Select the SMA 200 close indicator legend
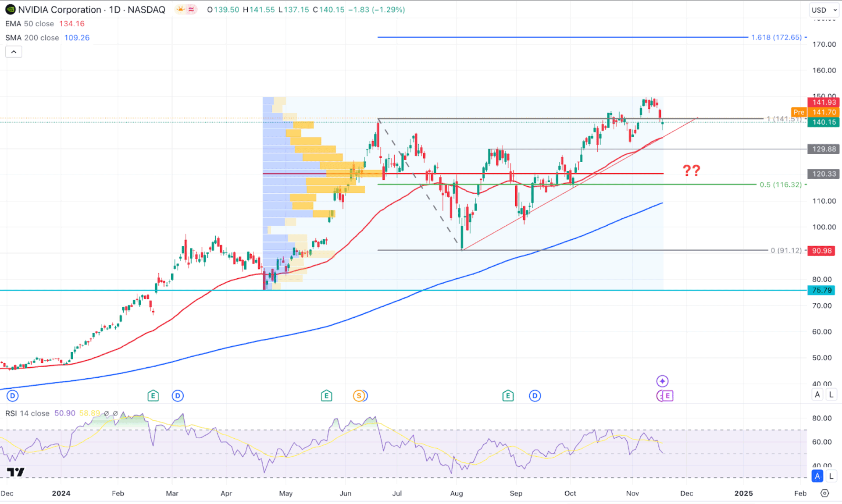 click(32, 38)
